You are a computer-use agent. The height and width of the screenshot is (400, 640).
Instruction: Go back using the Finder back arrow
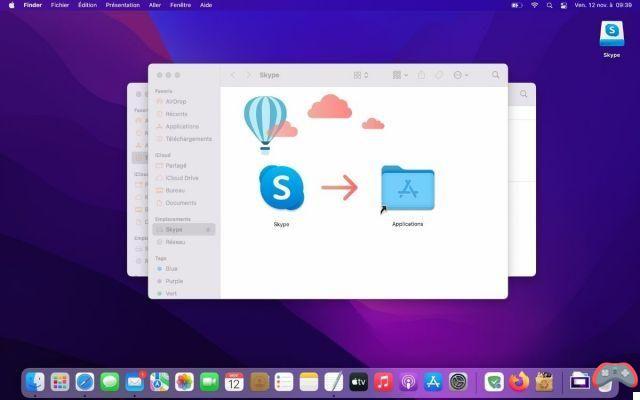[x=233, y=75]
